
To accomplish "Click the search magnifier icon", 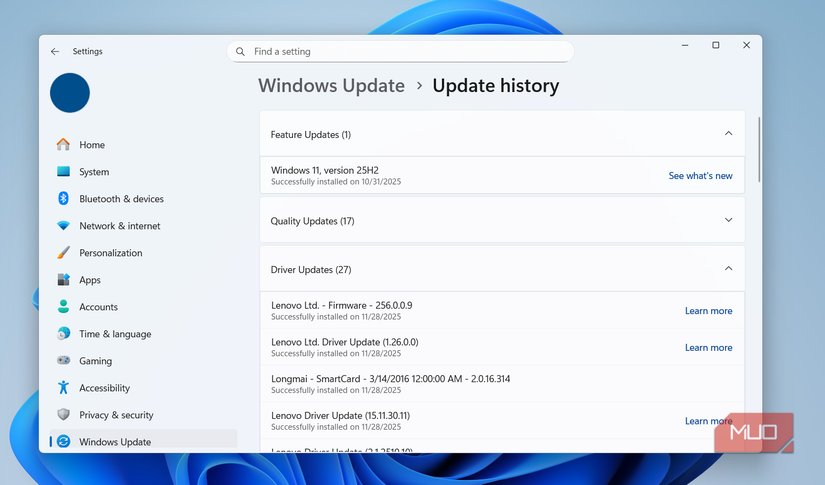I will 240,52.
